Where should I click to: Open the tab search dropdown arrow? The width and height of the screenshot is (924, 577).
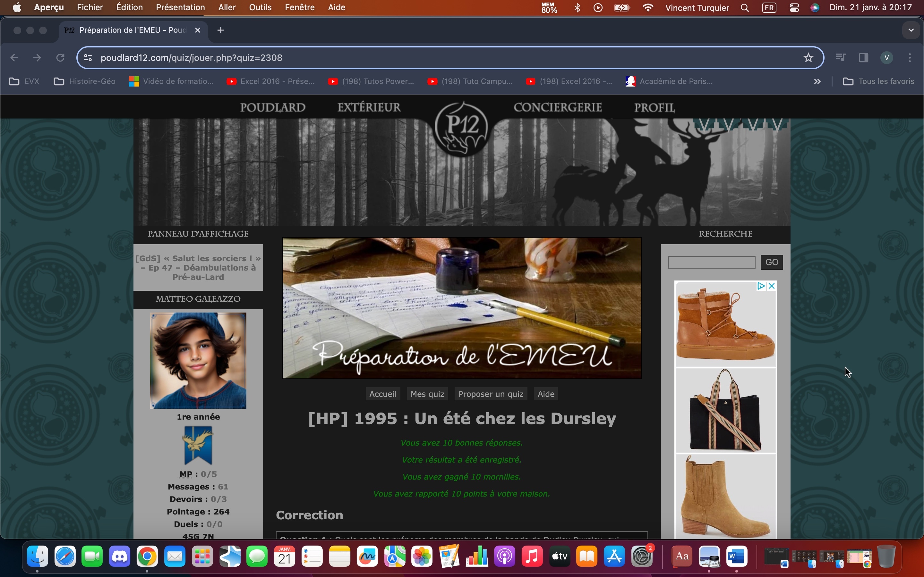(x=911, y=30)
